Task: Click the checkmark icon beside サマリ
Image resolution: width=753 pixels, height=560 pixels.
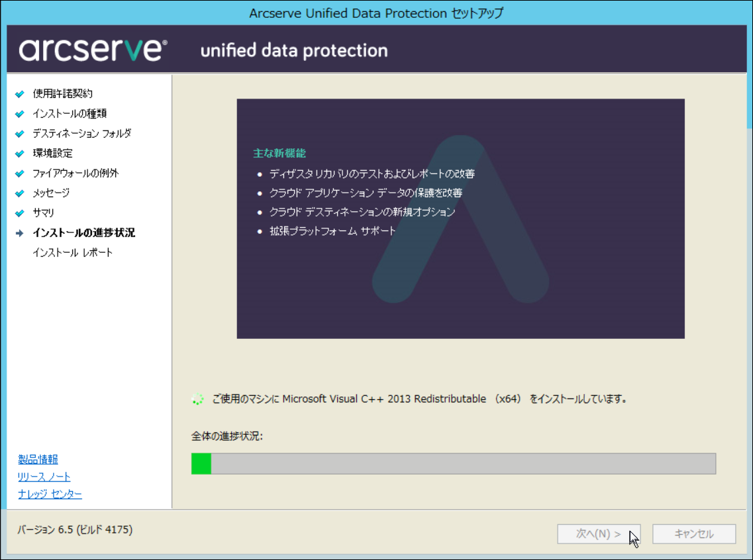Action: point(20,213)
